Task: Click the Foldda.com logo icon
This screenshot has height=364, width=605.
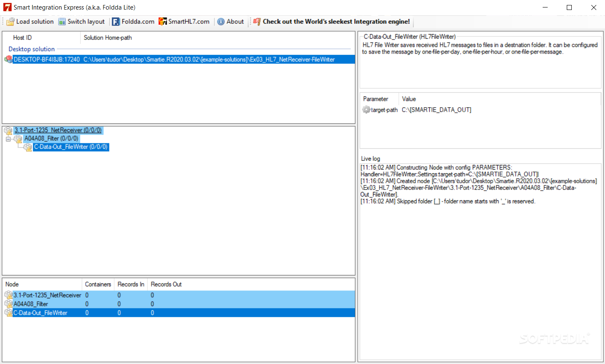Action: point(116,22)
